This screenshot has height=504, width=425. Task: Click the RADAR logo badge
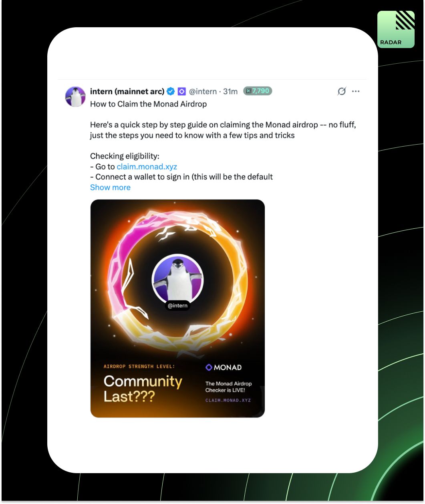[396, 29]
